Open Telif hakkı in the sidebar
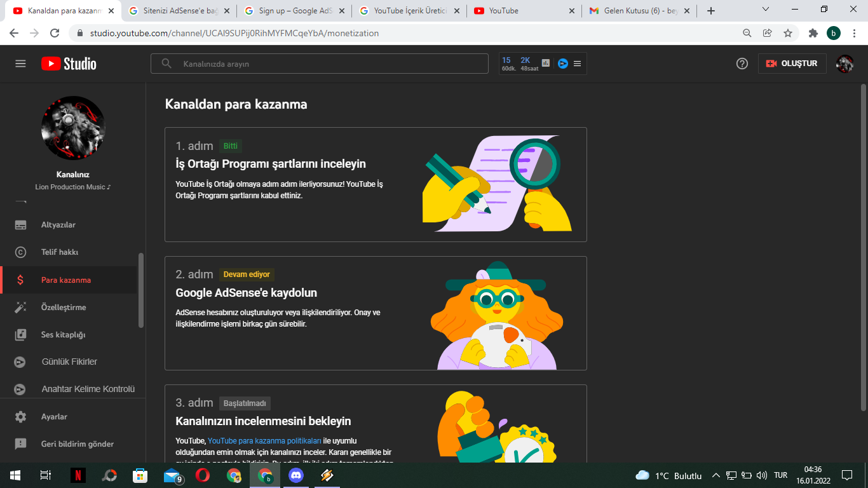868x488 pixels. (69, 252)
